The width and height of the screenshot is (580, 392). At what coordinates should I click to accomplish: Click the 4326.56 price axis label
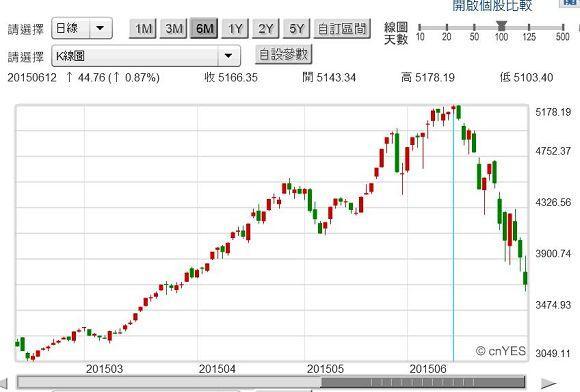click(x=553, y=202)
